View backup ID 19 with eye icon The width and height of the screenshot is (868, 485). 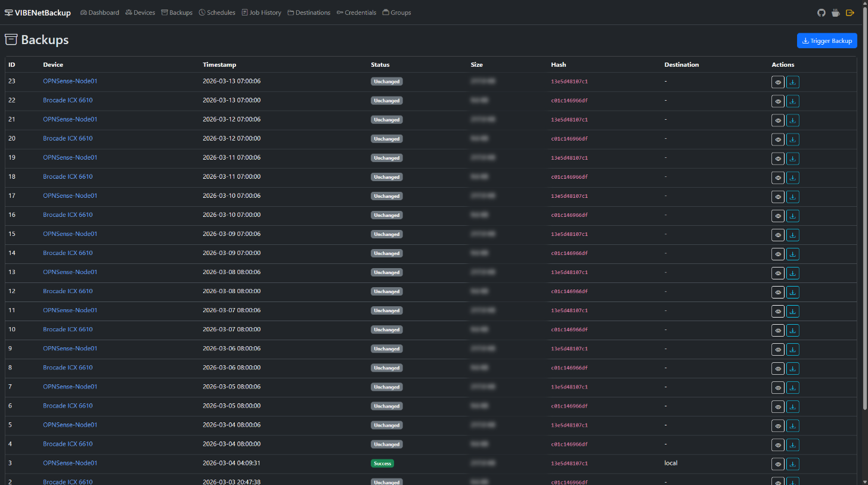pos(778,158)
